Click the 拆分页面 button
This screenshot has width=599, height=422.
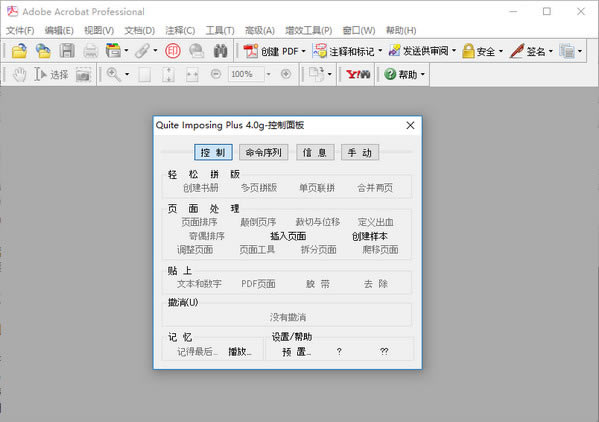tap(319, 250)
